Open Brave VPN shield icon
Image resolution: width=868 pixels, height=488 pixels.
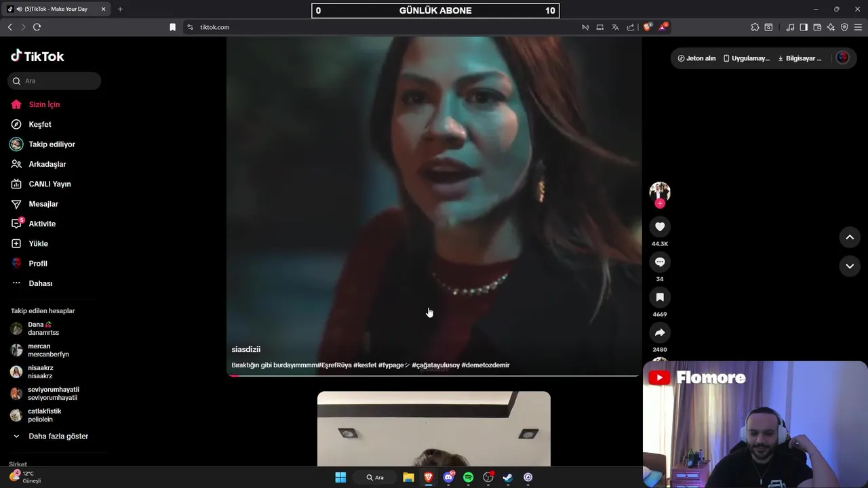844,27
